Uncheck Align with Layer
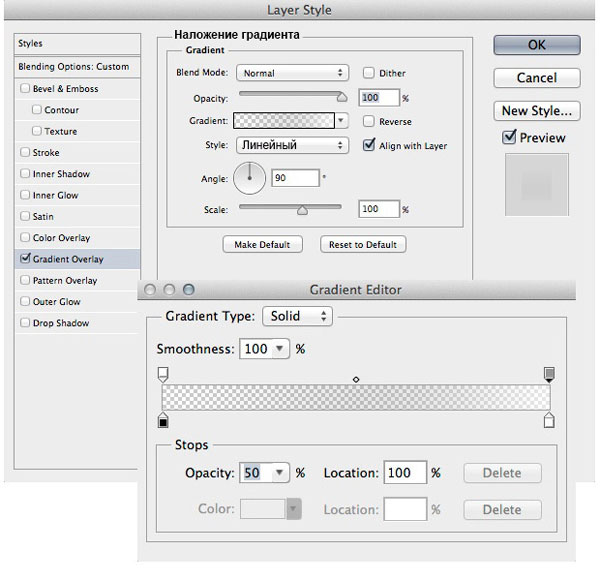600x581 pixels. (368, 145)
